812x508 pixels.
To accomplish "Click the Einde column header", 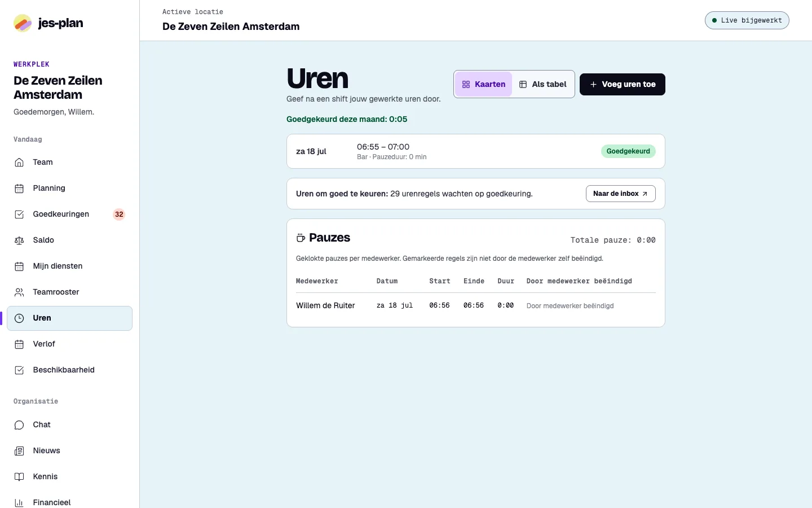I will pyautogui.click(x=474, y=281).
